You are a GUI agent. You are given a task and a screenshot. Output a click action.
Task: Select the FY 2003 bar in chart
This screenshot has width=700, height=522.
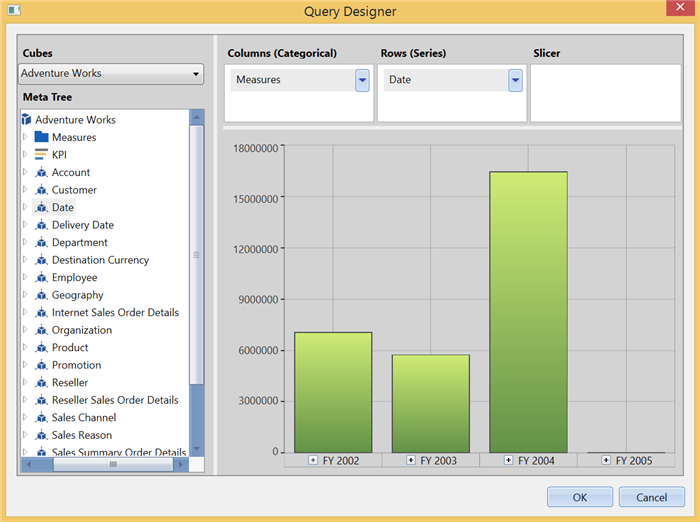[431, 404]
